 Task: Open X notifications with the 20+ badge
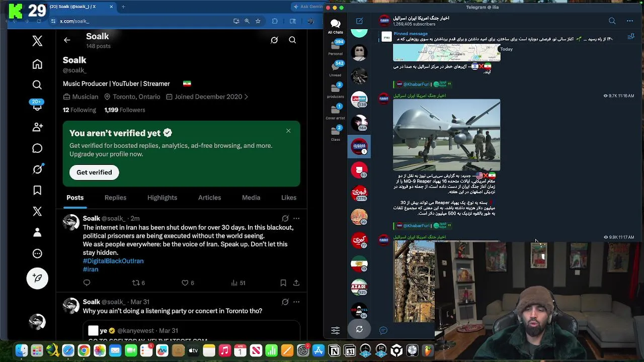pyautogui.click(x=37, y=105)
